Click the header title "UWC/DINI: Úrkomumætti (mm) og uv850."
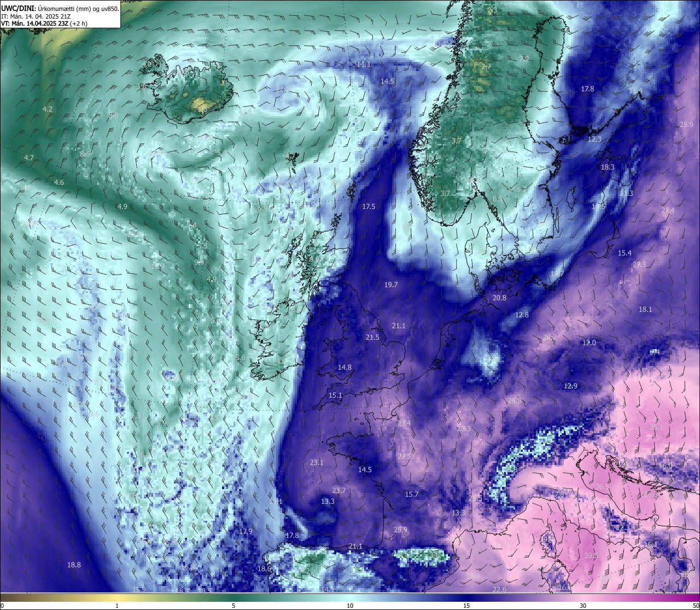This screenshot has height=610, width=700. (60, 8)
